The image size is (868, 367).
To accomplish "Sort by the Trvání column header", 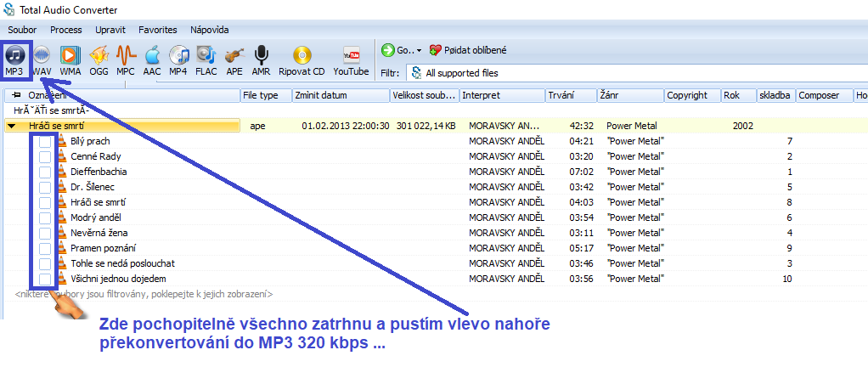I will tap(570, 95).
